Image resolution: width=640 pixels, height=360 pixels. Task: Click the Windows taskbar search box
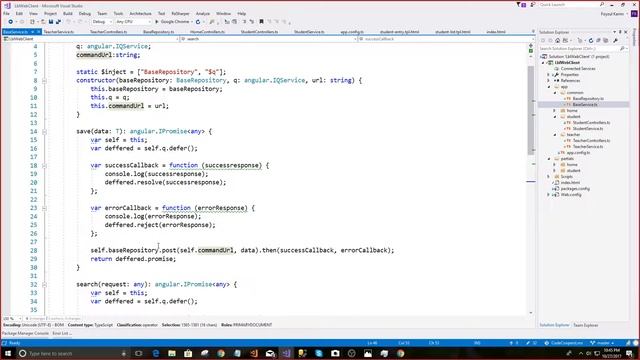coord(73,353)
